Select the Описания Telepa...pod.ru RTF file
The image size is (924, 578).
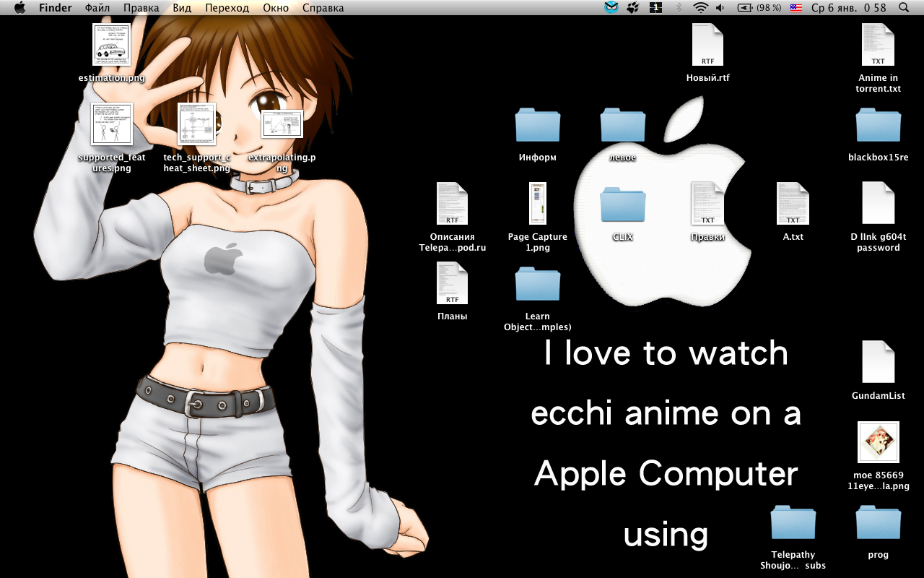tap(453, 204)
